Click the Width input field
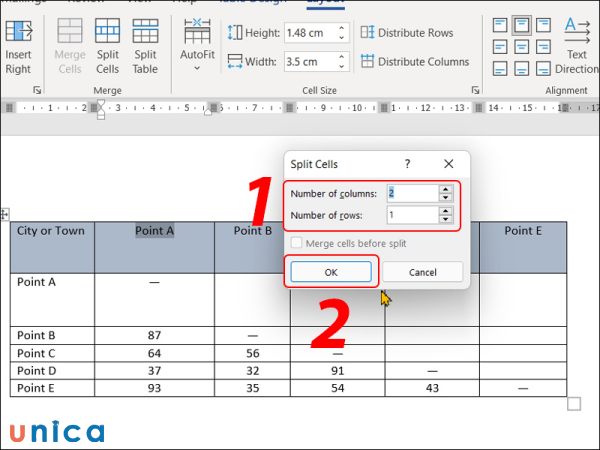 tap(310, 62)
